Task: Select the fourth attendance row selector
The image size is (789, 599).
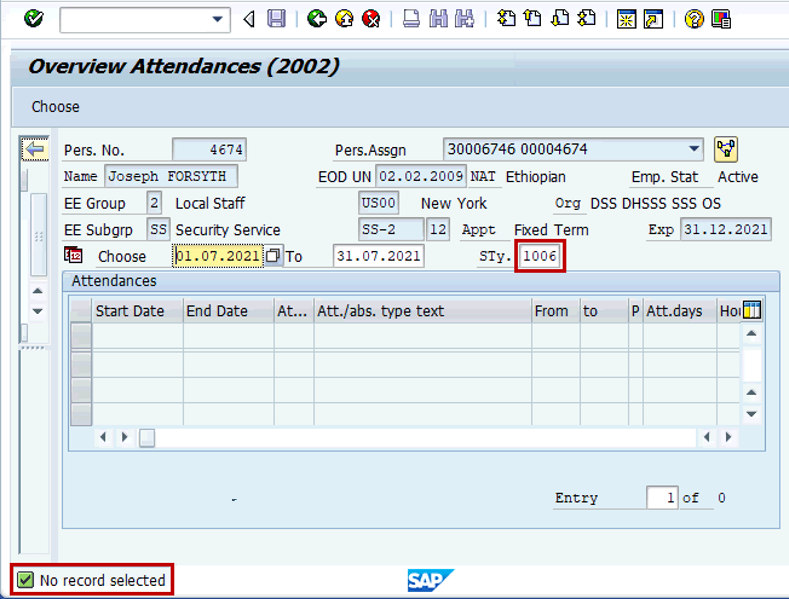Action: [81, 414]
